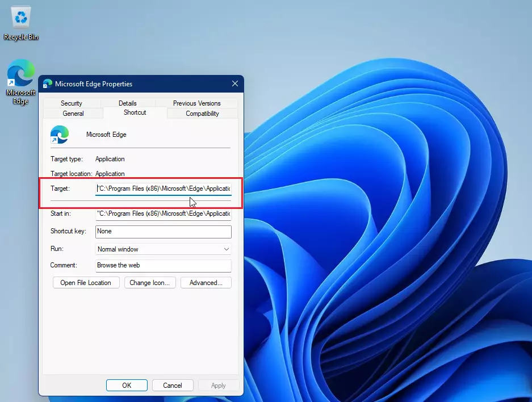The width and height of the screenshot is (532, 402).
Task: Click the 'Comment:' label
Action: pos(64,265)
